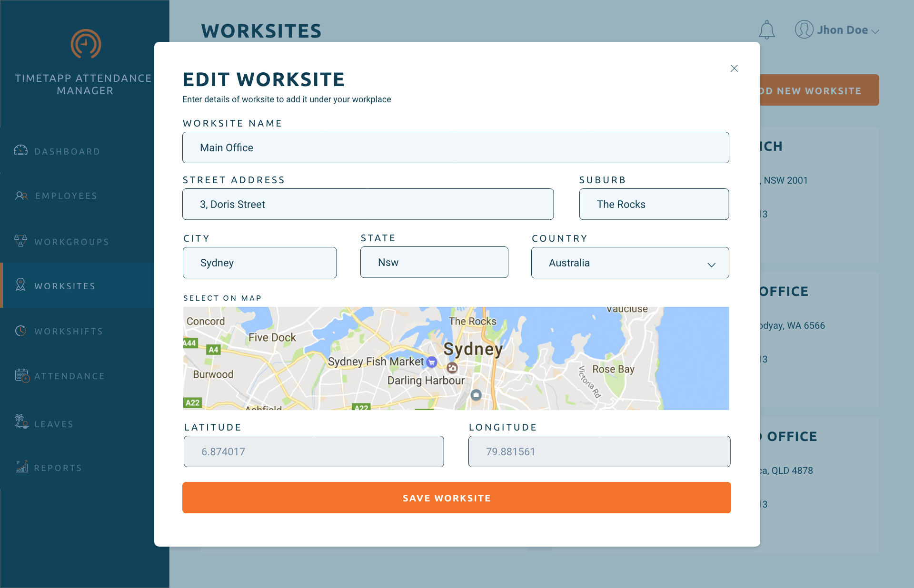Click the user avatar icon

tap(804, 29)
